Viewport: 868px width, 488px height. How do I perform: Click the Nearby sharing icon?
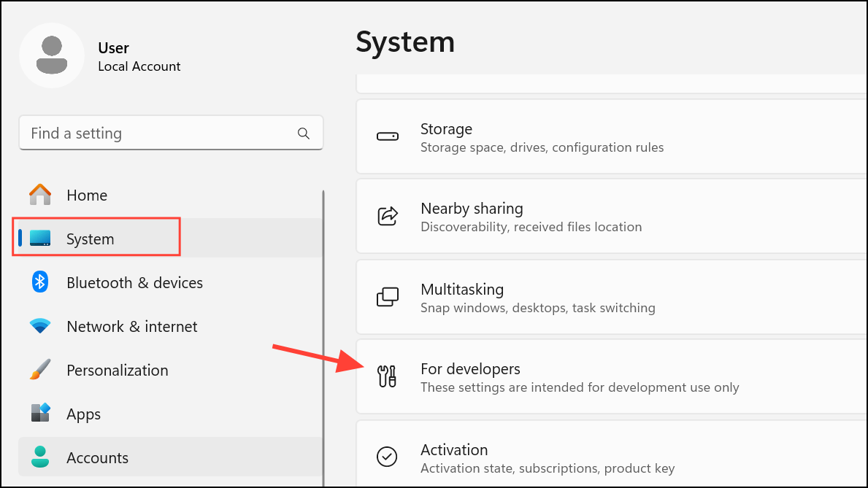click(x=387, y=217)
